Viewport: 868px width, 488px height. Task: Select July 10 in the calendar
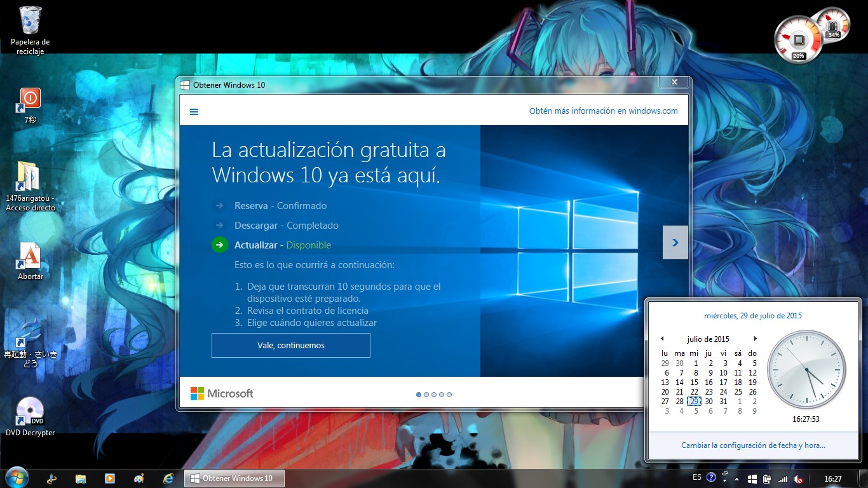(x=723, y=373)
